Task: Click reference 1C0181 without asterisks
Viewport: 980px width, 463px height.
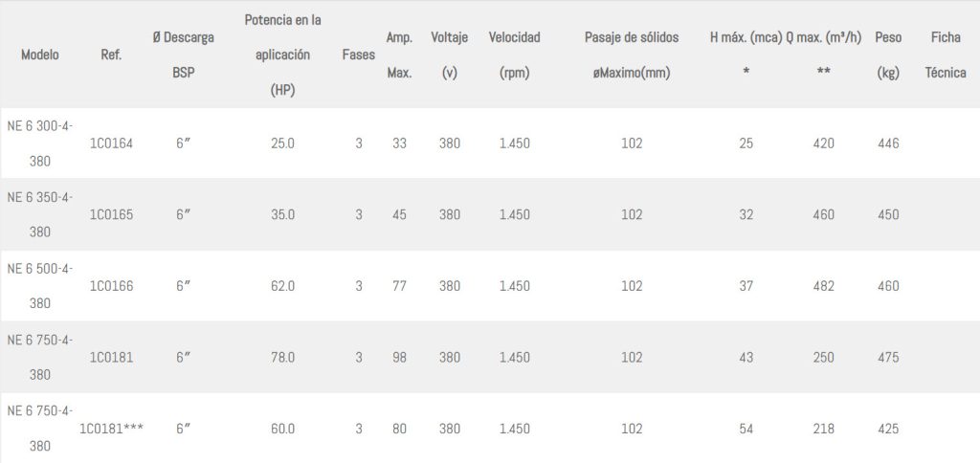Action: pos(111,358)
